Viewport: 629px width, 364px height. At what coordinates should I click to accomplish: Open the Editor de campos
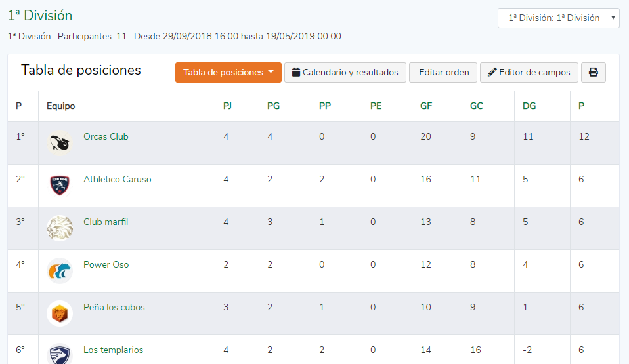point(529,73)
